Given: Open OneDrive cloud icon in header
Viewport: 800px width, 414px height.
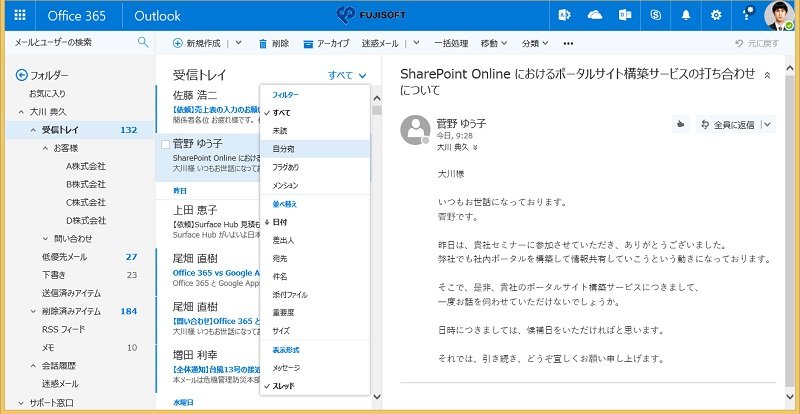Looking at the screenshot, I should pyautogui.click(x=595, y=15).
